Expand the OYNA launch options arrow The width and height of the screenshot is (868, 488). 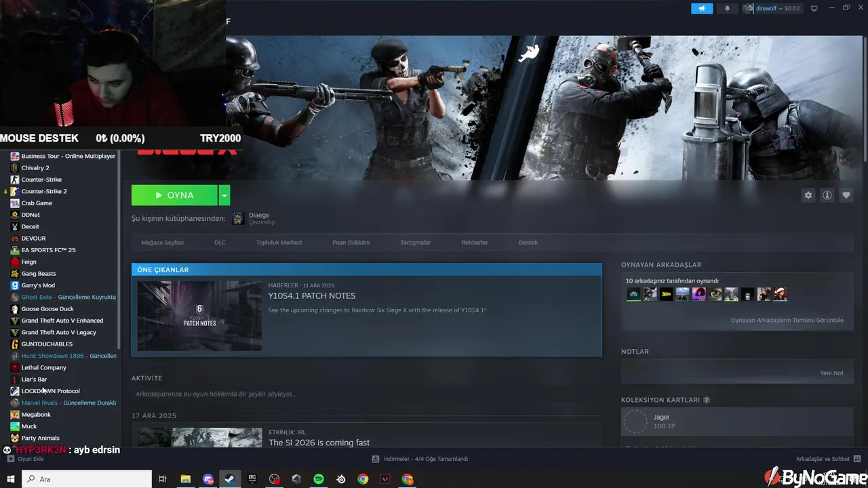[224, 195]
